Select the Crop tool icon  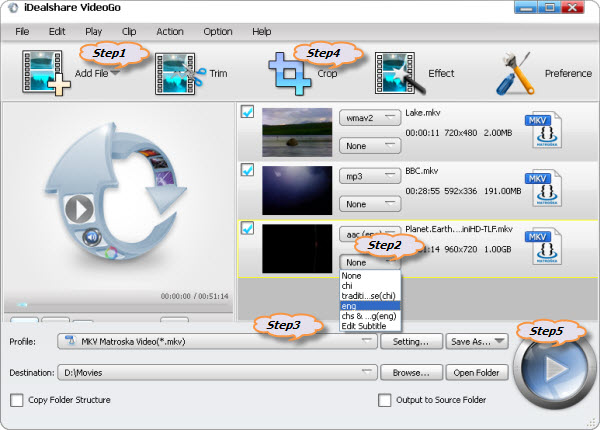pyautogui.click(x=289, y=73)
